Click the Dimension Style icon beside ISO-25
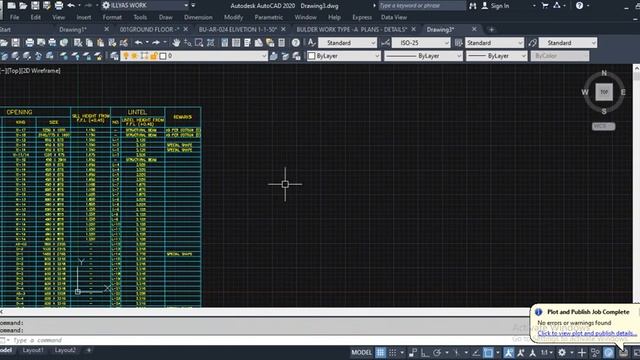The width and height of the screenshot is (640, 360). click(385, 42)
